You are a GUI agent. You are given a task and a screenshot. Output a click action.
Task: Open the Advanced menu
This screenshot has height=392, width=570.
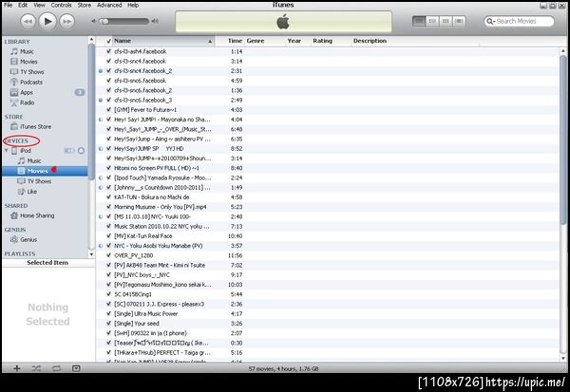[109, 5]
